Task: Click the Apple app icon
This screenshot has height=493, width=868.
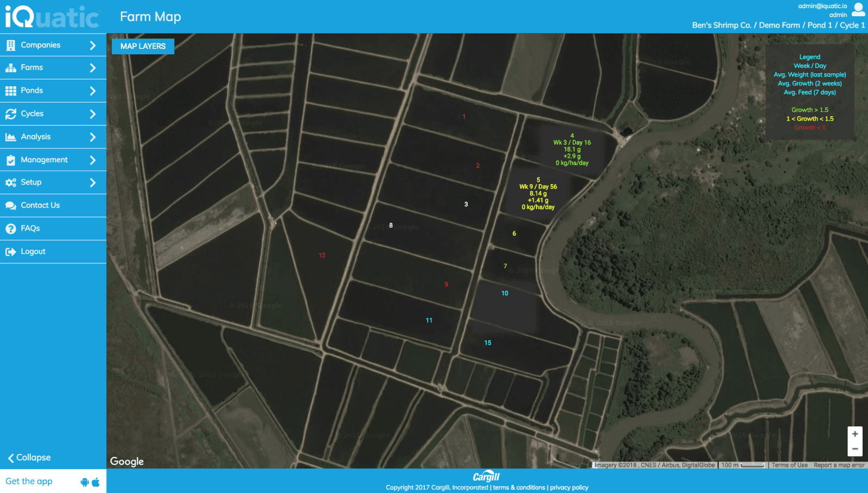Action: (96, 482)
